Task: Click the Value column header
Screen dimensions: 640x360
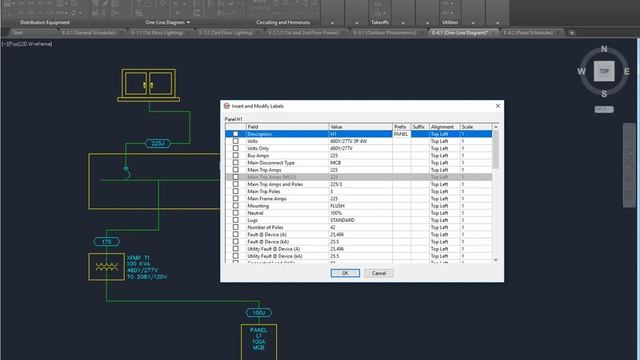Action: [360, 127]
